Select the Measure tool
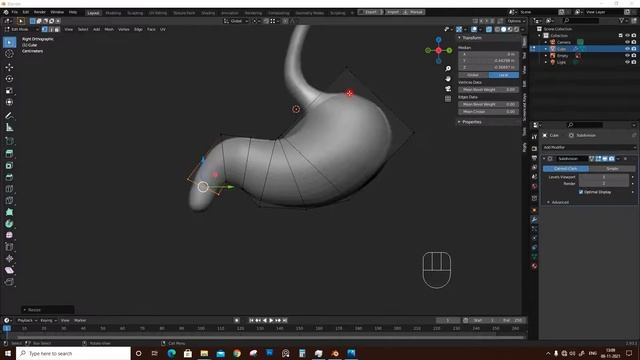The width and height of the screenshot is (640, 360). coord(9,127)
